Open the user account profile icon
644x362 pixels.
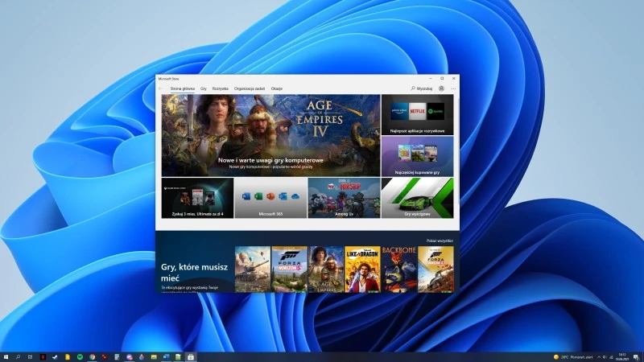pyautogui.click(x=441, y=88)
